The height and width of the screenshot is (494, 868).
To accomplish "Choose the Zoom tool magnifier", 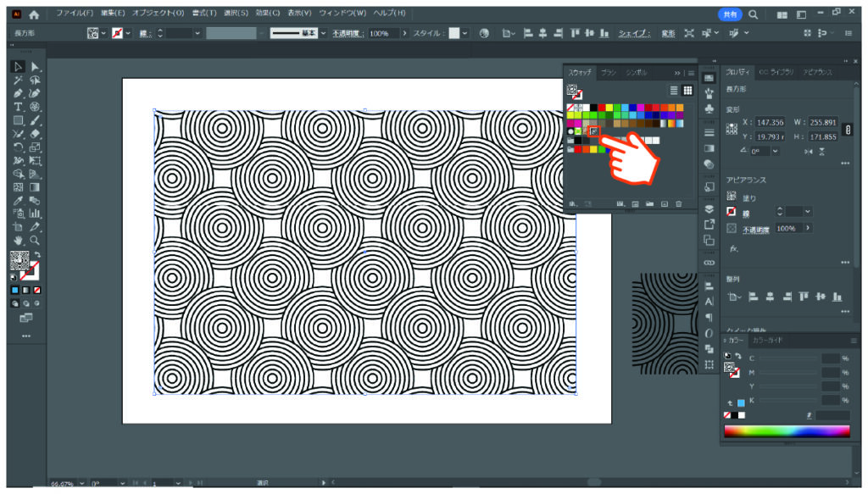I will [x=35, y=241].
